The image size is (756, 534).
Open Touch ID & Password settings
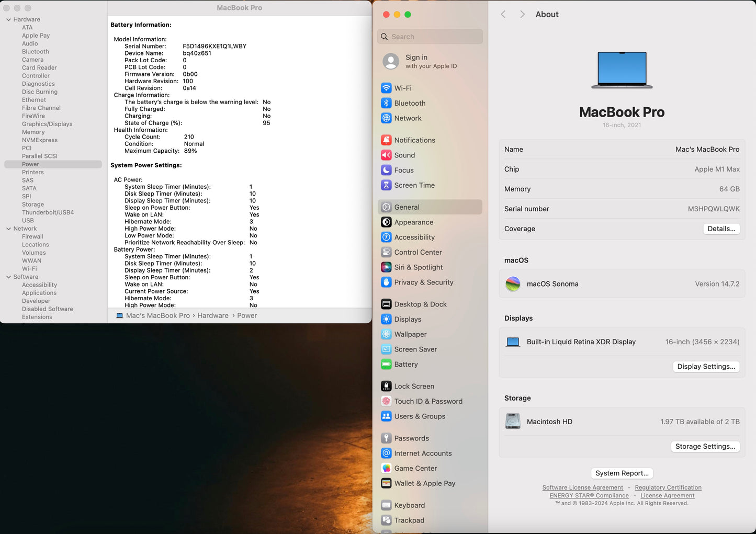428,401
